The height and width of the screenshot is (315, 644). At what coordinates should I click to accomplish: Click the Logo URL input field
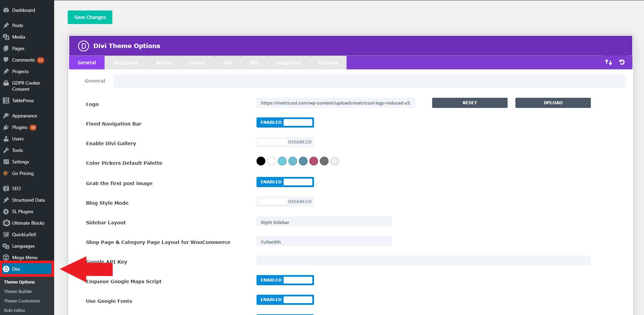[x=336, y=103]
